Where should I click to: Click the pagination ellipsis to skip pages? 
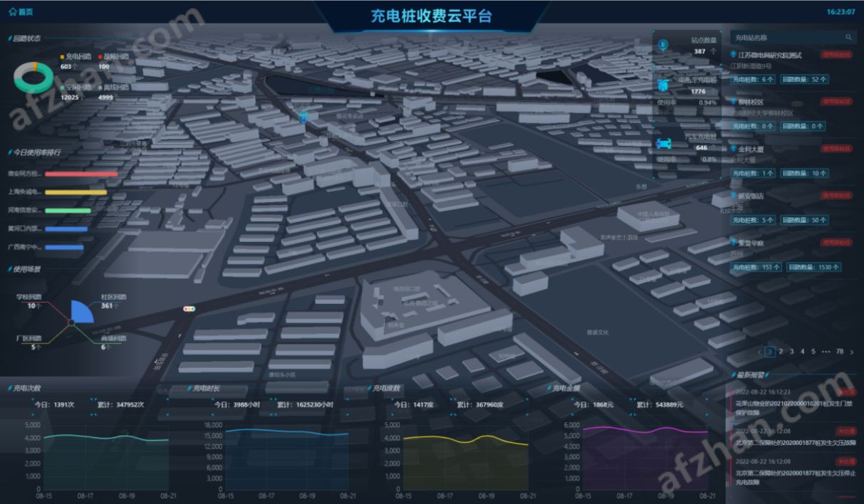pos(826,352)
